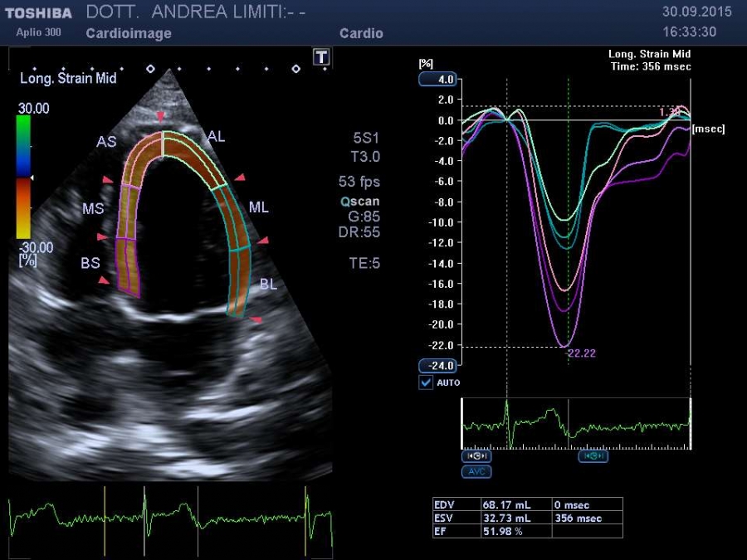Click the EF value 51.98 % cell
Image resolution: width=747 pixels, height=560 pixels.
[515, 531]
